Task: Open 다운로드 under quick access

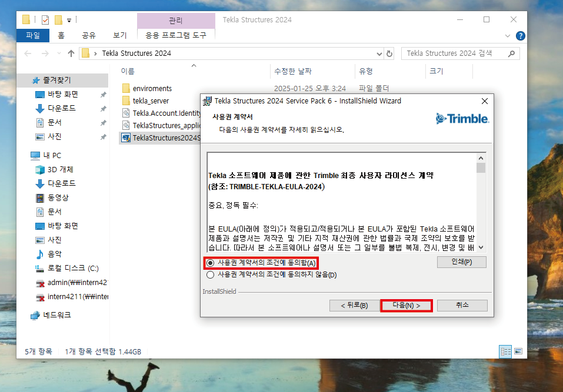Action: point(62,108)
